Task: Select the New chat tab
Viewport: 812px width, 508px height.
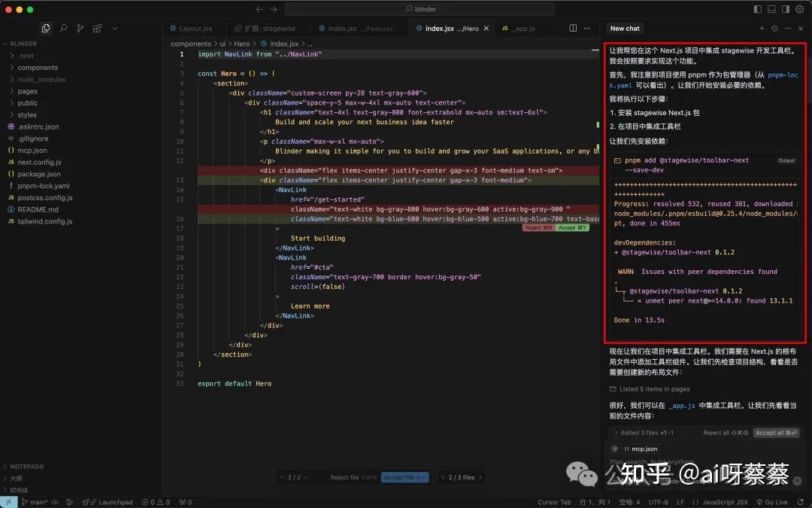Action: tap(625, 29)
